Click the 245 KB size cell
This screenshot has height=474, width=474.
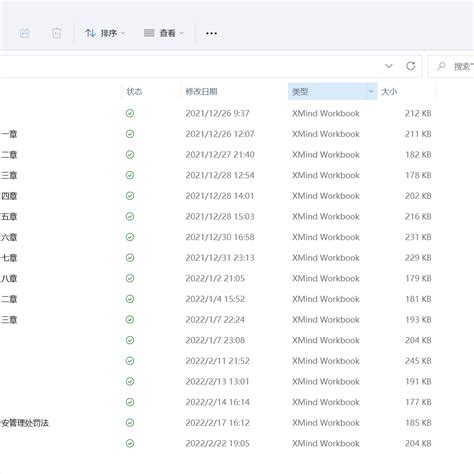(x=418, y=361)
